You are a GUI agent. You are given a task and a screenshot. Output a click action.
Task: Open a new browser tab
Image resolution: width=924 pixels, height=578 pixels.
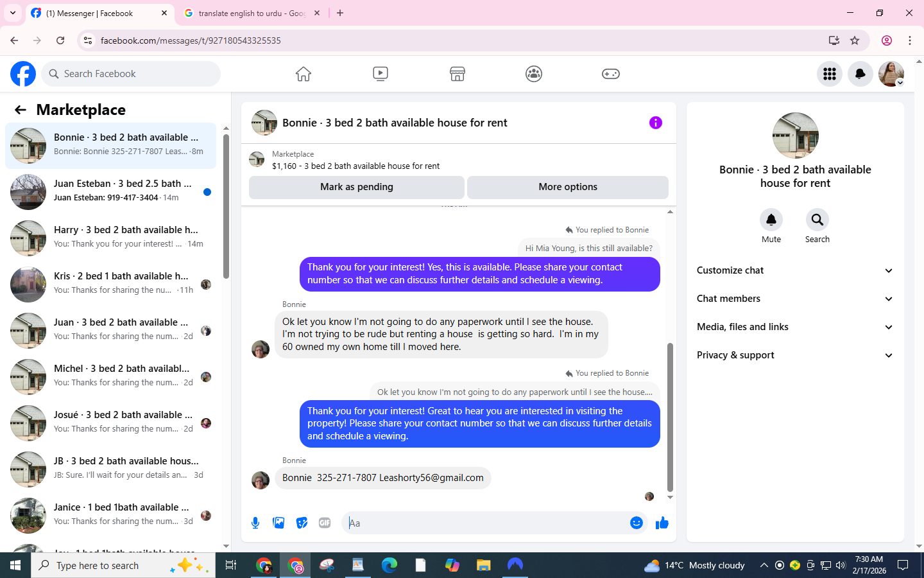340,13
